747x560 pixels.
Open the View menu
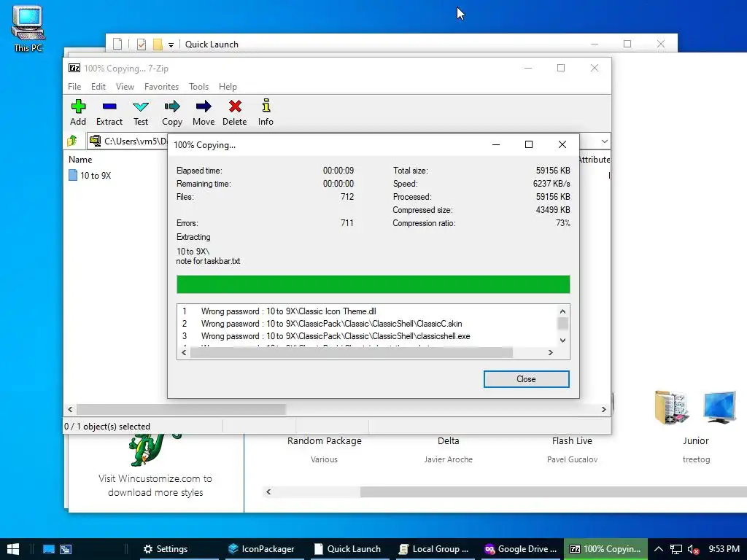tap(125, 87)
